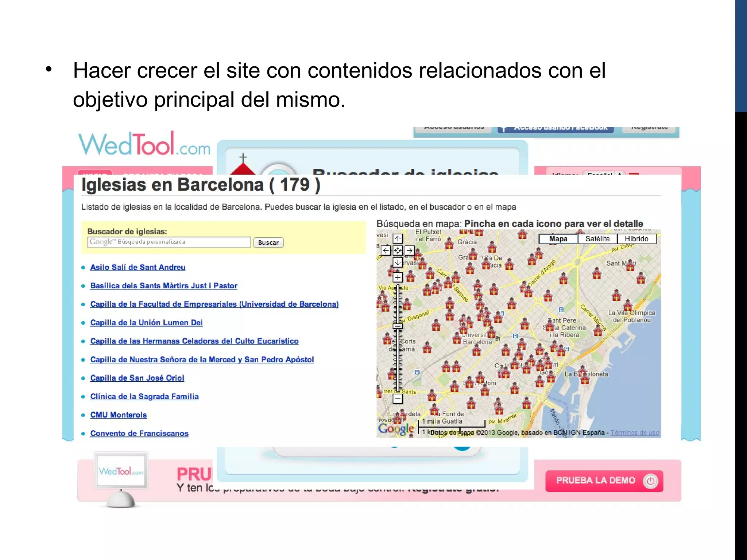747x560 pixels.
Task: Open CMU Monterols link
Action: click(119, 415)
